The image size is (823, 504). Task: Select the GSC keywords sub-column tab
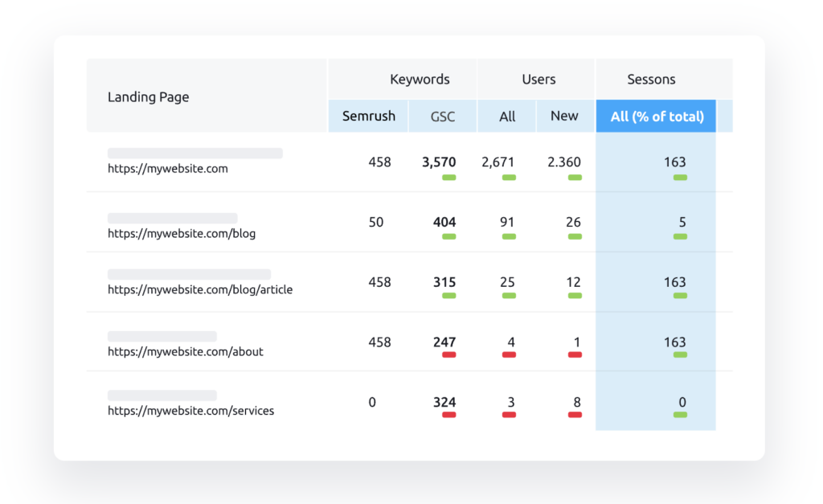[442, 117]
